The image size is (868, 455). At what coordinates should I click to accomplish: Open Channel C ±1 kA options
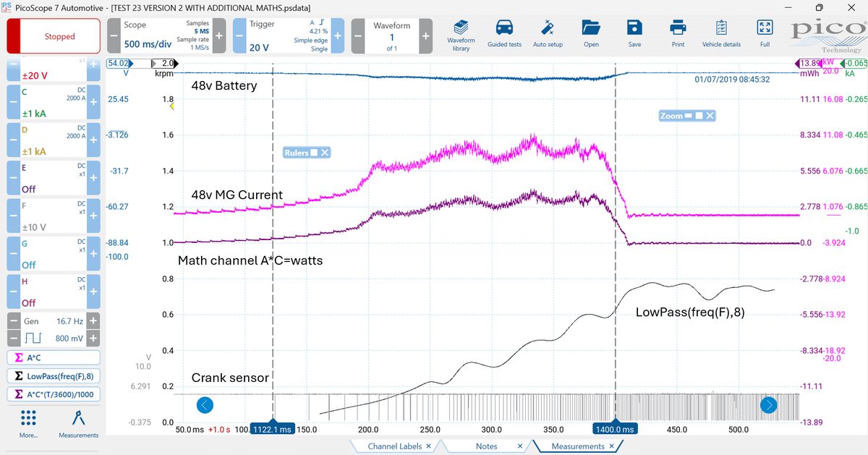coord(54,103)
